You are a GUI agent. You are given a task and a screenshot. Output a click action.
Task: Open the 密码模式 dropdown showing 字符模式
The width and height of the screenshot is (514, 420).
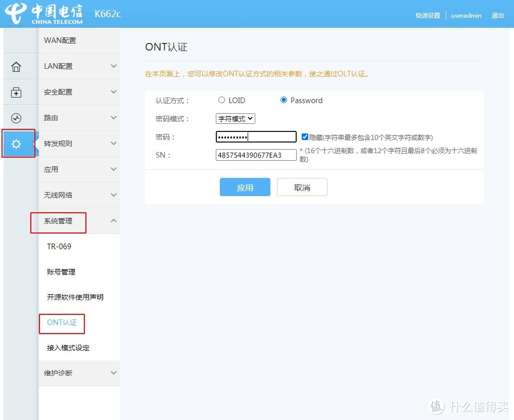[235, 118]
